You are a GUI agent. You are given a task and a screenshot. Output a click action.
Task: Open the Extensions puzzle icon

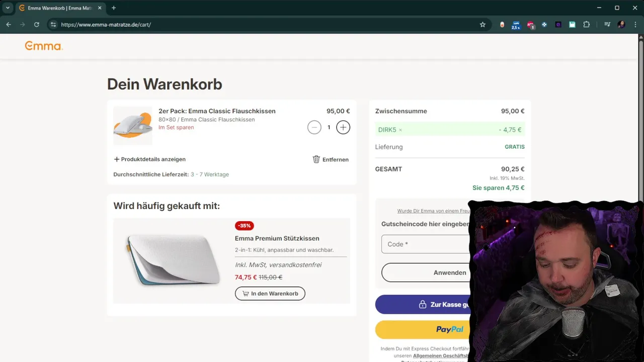point(587,25)
